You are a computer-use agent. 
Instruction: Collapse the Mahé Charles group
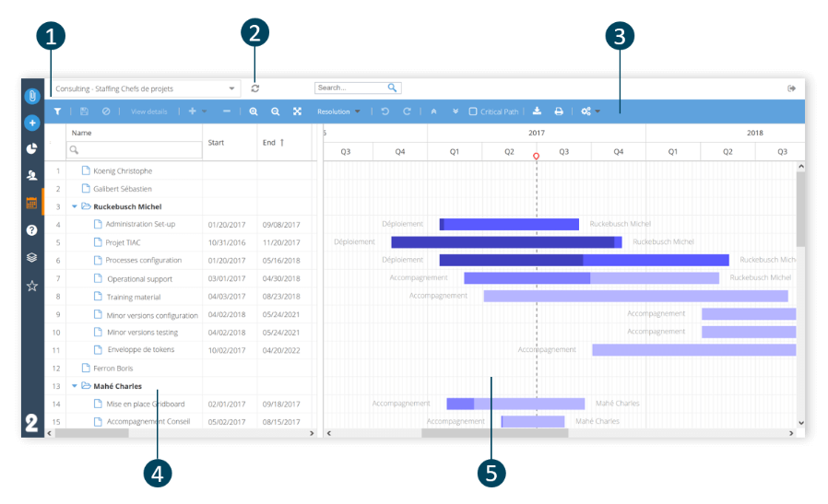tap(75, 386)
